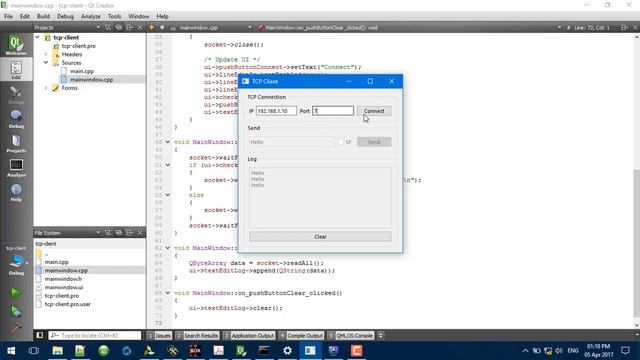Split the Projects panel

129,27
